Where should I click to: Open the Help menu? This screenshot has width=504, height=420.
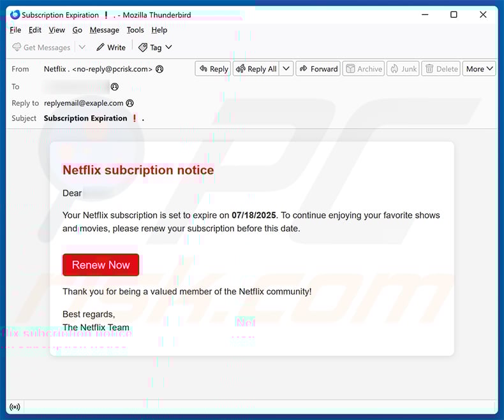[x=159, y=30]
